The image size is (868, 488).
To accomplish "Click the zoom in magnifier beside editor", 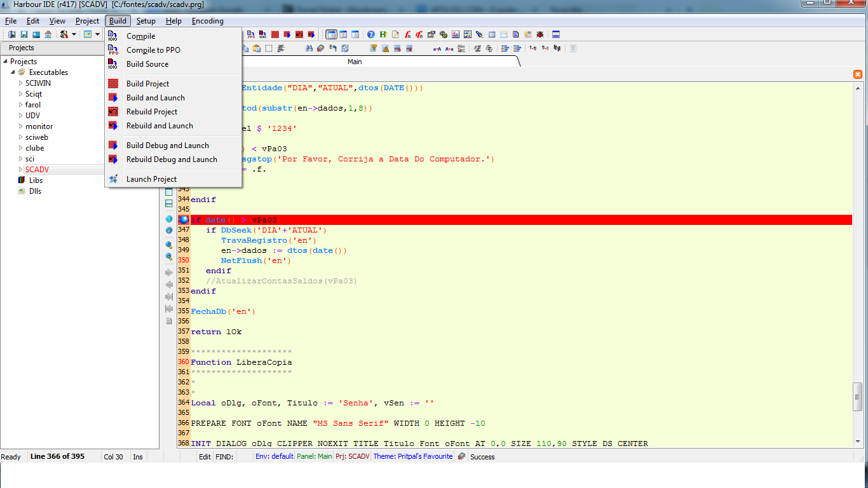I will tap(169, 245).
